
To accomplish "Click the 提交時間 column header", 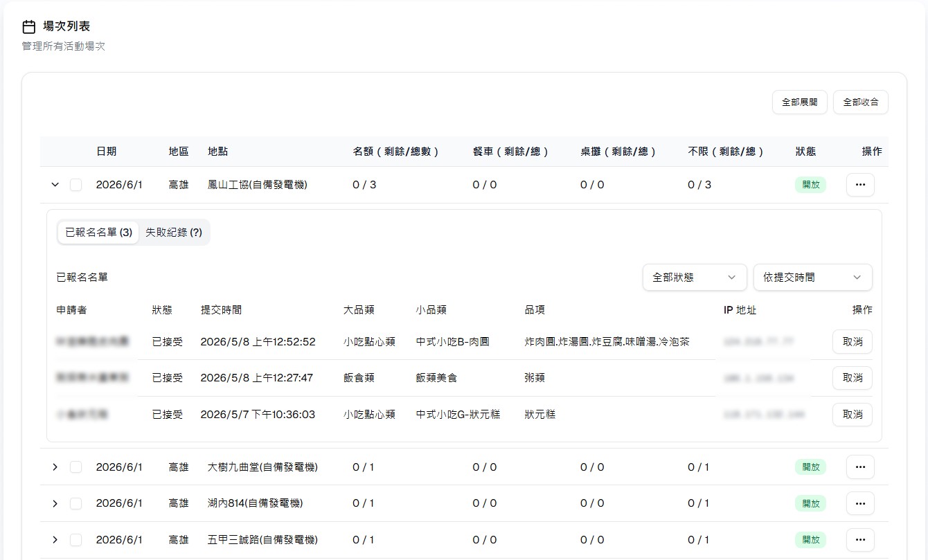I will click(221, 310).
